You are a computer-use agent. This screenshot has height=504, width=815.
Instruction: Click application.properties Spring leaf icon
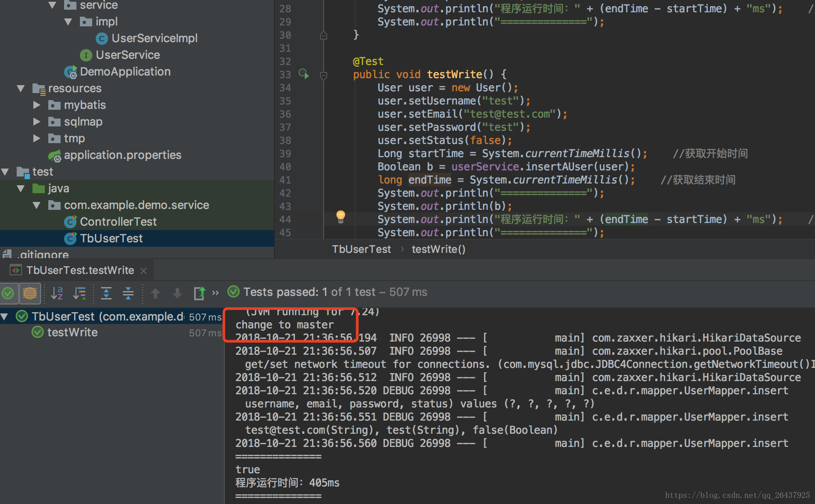(x=55, y=155)
